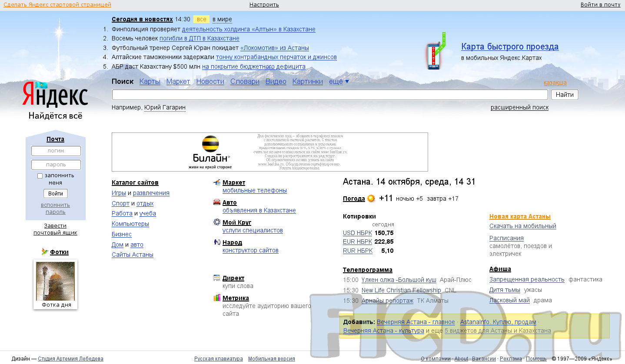
Task: Open объявления в Казахстане link
Action: [x=259, y=211]
